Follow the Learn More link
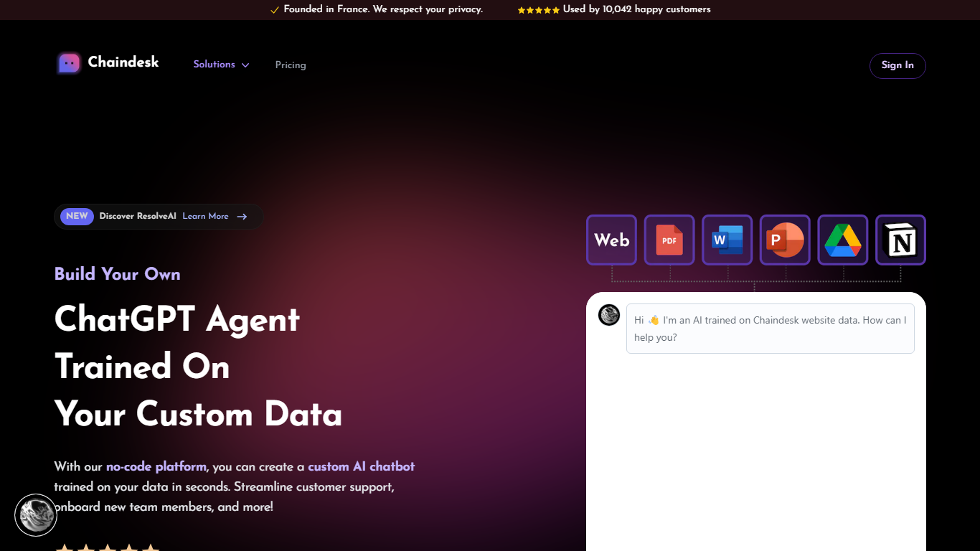The height and width of the screenshot is (551, 980). pyautogui.click(x=205, y=216)
